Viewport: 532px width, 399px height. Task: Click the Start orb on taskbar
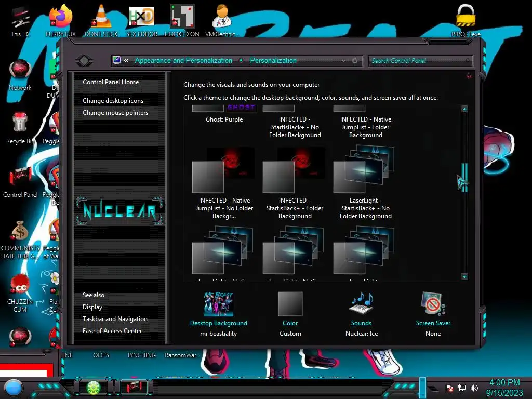click(x=14, y=388)
